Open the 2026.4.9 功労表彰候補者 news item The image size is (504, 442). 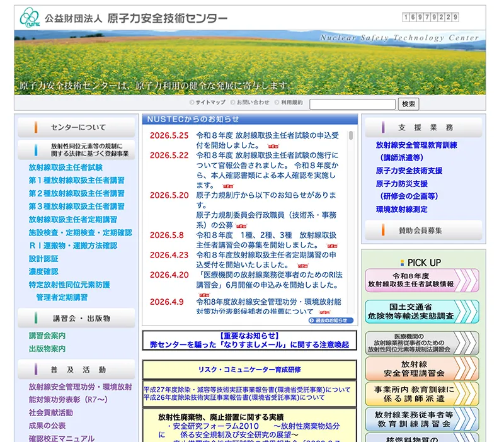(269, 307)
